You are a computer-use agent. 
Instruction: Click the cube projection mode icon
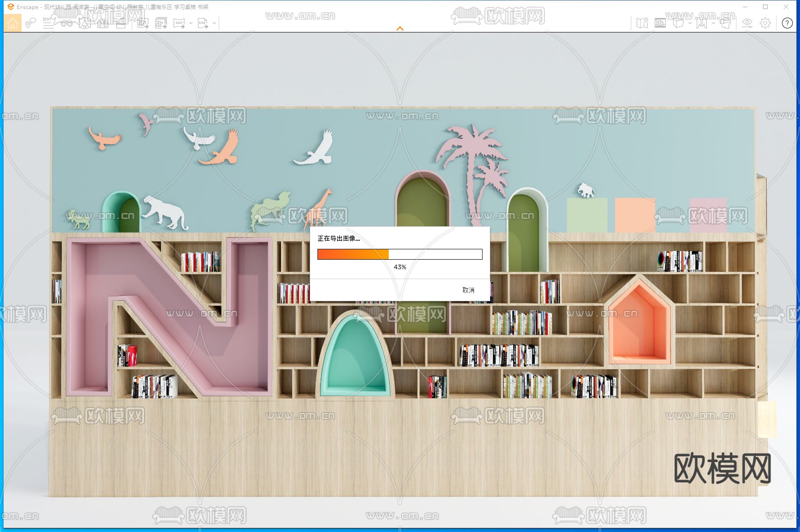coord(678,23)
